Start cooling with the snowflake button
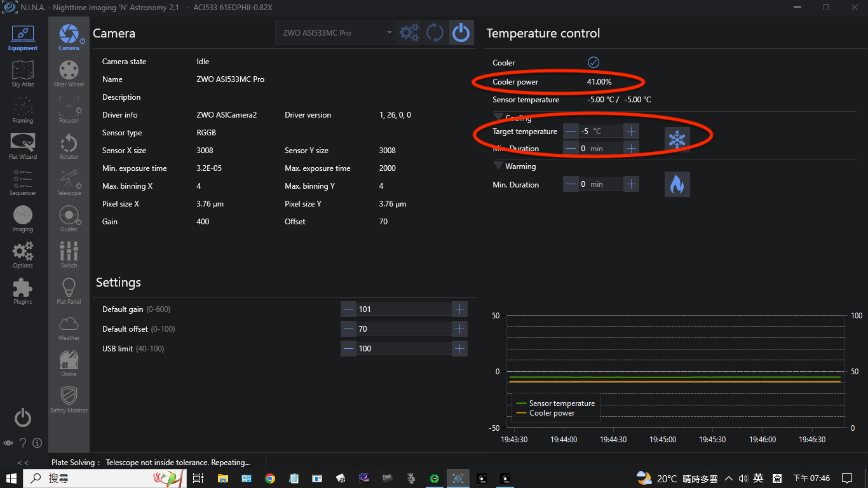This screenshot has height=488, width=868. coord(677,139)
